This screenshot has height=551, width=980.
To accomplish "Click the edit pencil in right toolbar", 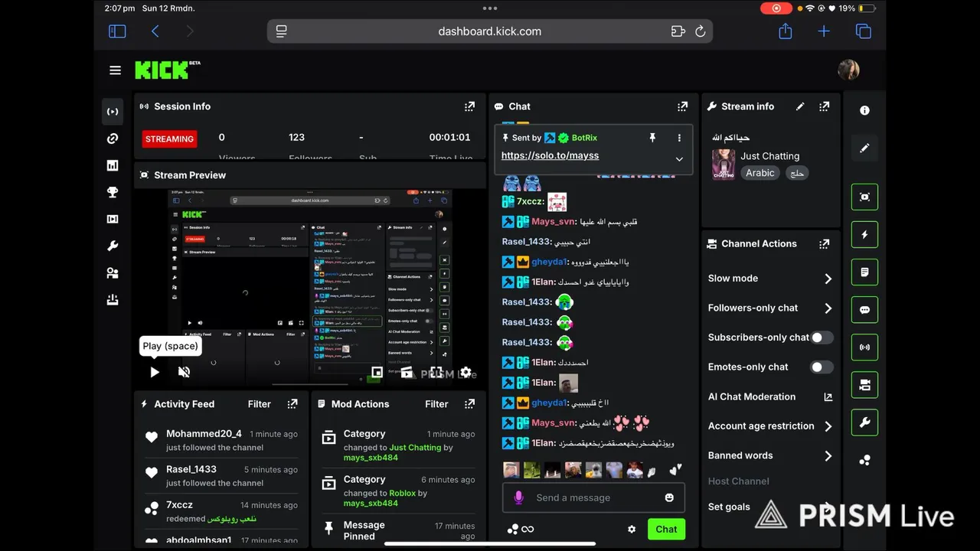I will pos(864,148).
